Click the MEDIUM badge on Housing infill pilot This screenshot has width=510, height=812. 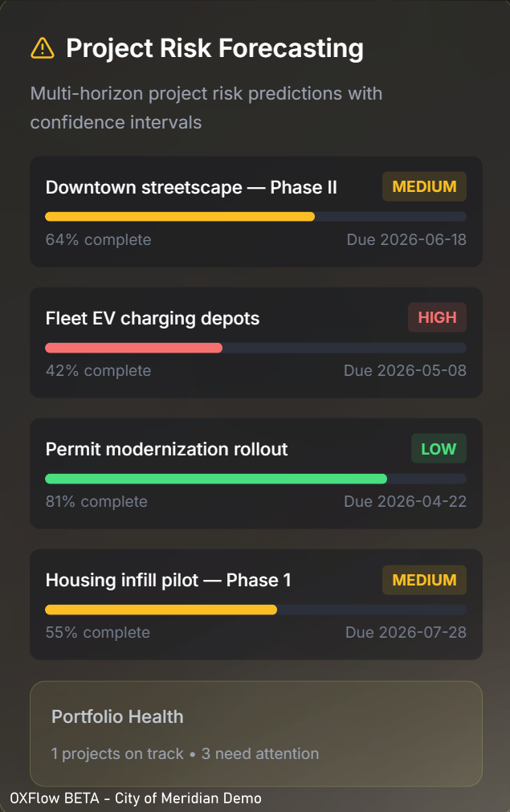[424, 580]
